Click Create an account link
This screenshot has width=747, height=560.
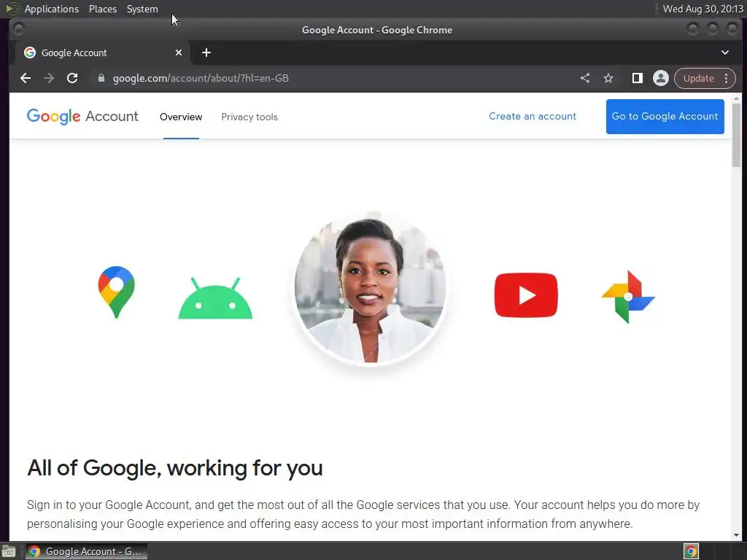532,116
